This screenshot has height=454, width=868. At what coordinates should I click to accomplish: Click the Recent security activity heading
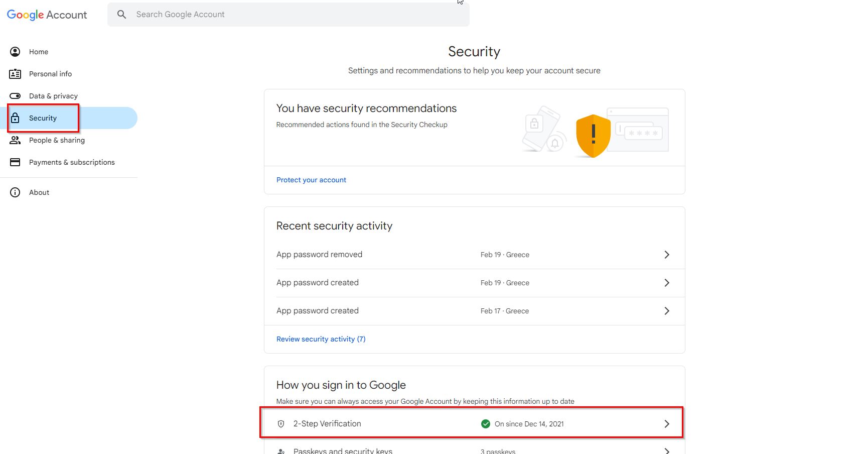pos(334,226)
